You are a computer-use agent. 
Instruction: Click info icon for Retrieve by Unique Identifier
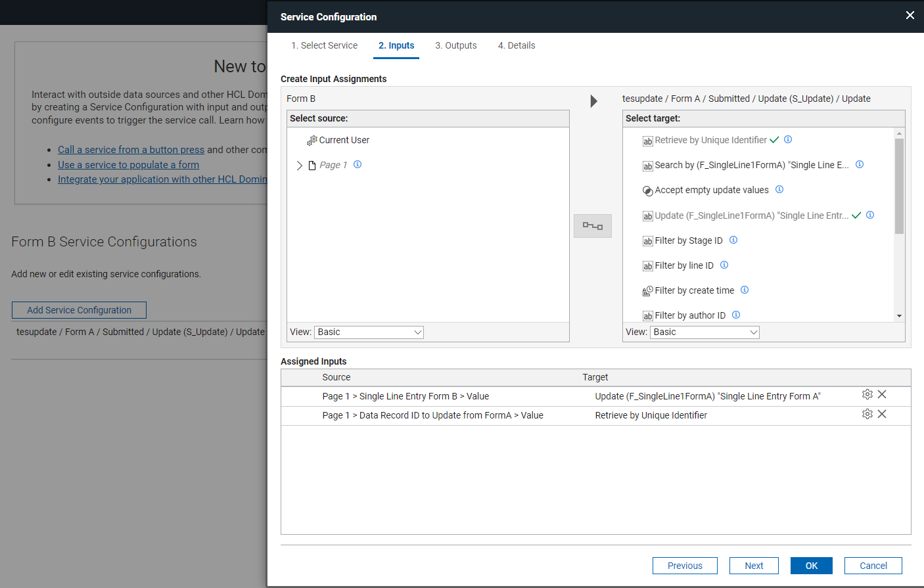pos(788,139)
